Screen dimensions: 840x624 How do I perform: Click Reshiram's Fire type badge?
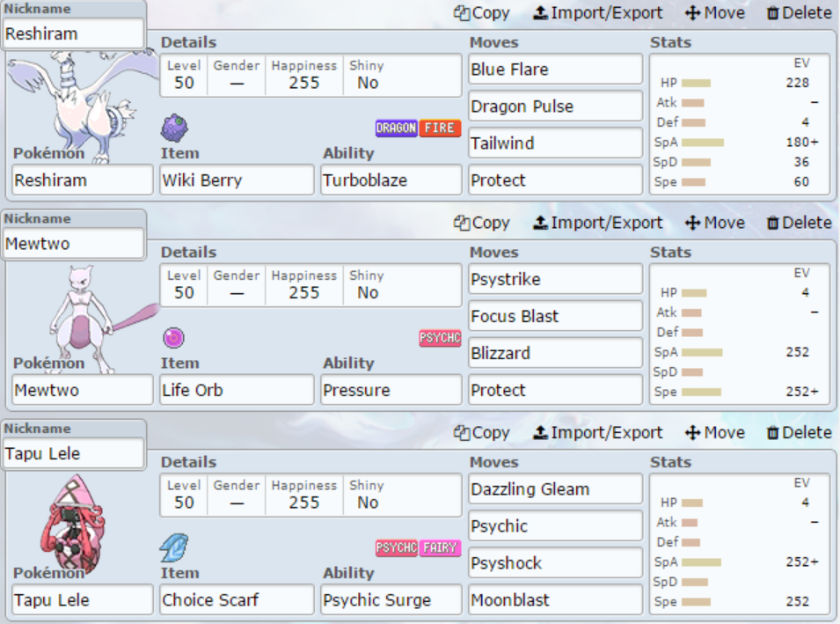point(440,128)
